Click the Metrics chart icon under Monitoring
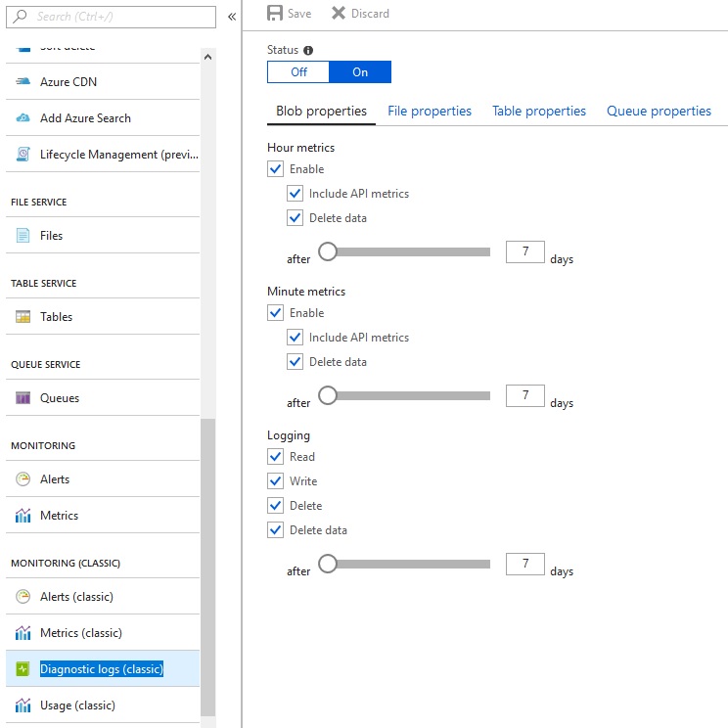The width and height of the screenshot is (728, 728). (23, 515)
